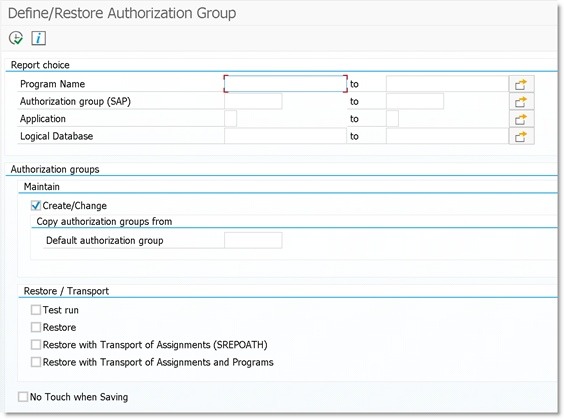Enable the Test run checkbox

36,310
